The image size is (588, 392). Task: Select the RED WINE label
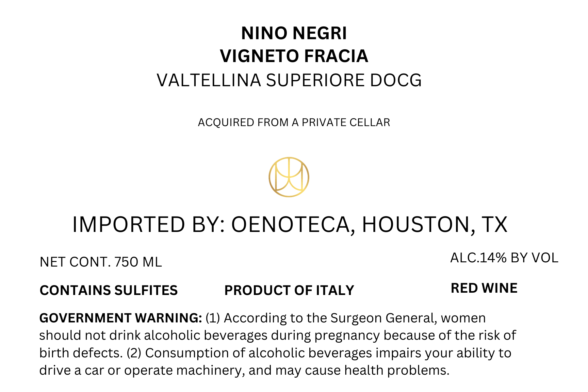click(484, 288)
